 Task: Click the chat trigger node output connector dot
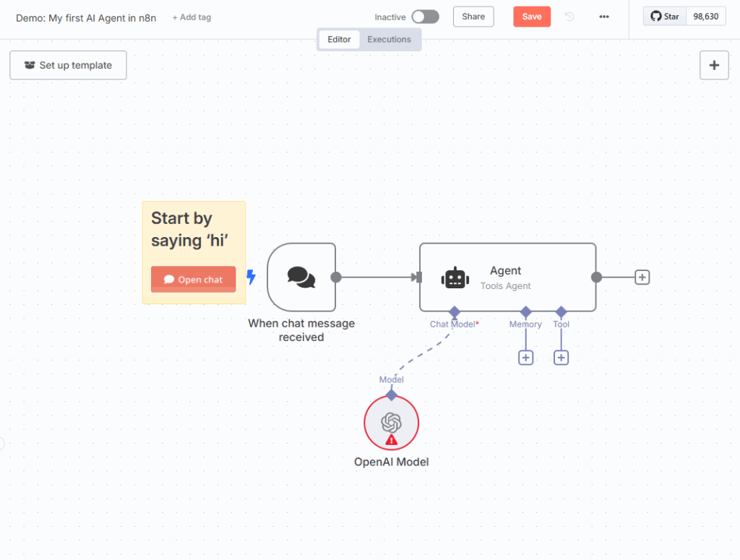[x=336, y=277]
